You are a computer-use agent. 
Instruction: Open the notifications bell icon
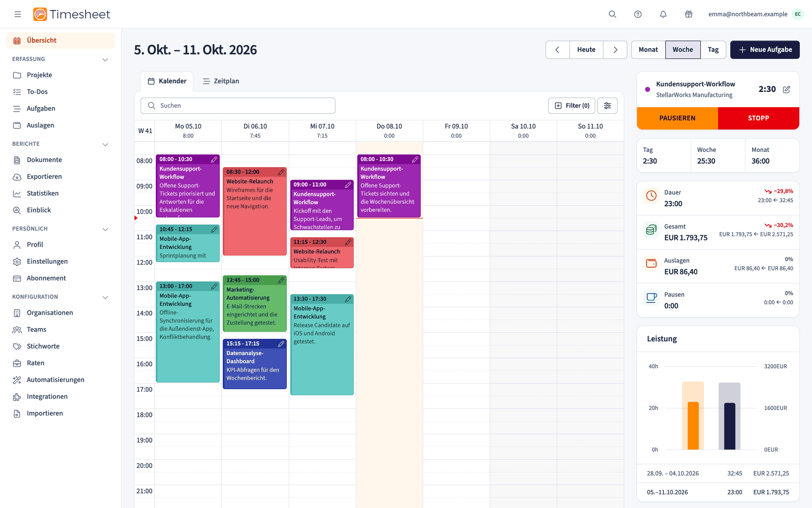663,14
